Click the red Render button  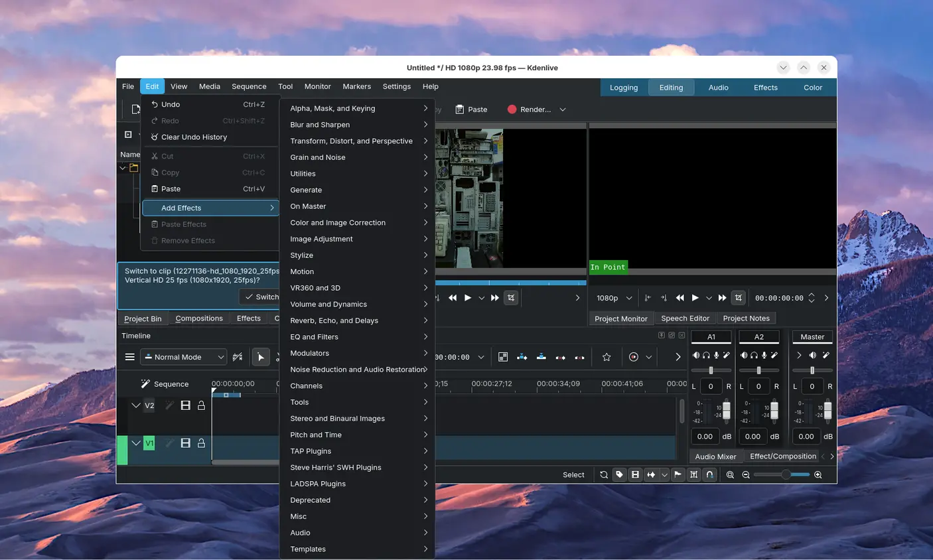coord(530,109)
